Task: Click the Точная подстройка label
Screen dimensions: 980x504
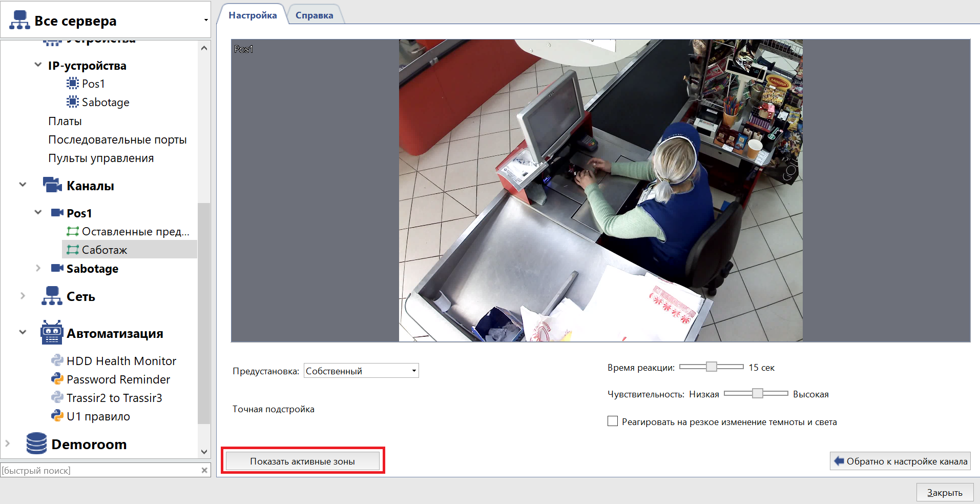Action: point(274,409)
